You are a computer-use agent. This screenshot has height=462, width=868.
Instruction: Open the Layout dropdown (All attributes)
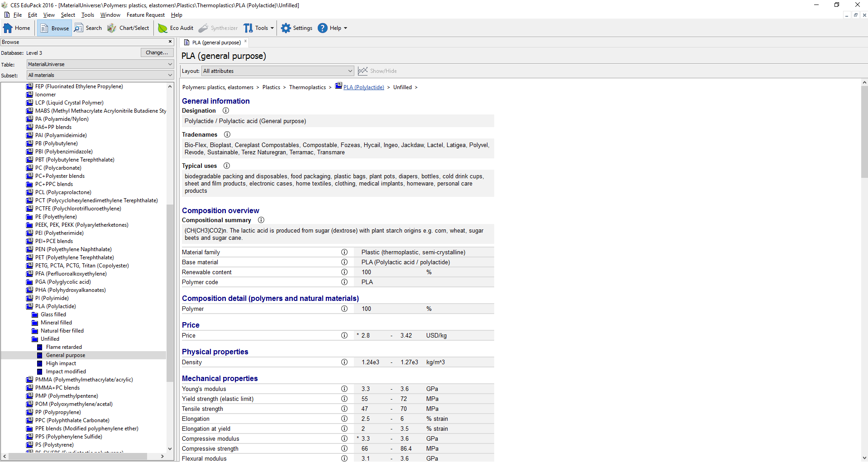tap(277, 71)
